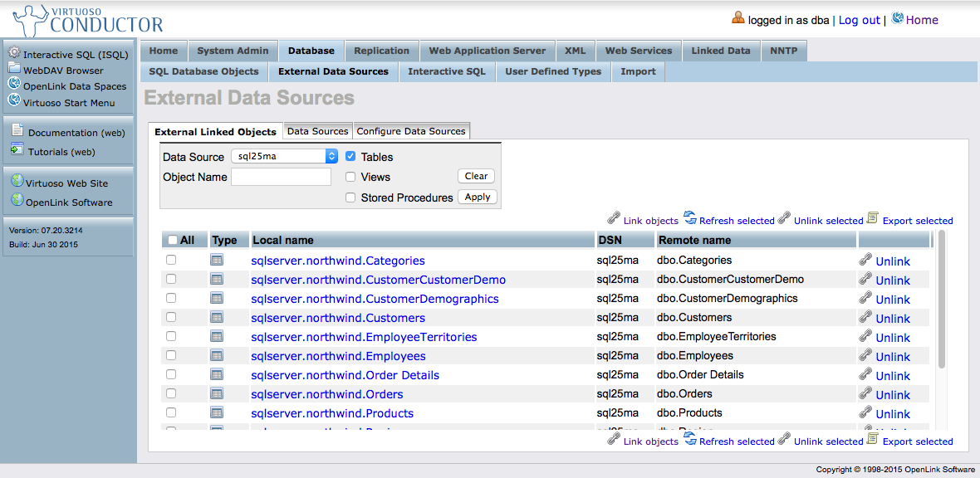
Task: Click the top Refresh selected icon
Action: [x=690, y=218]
